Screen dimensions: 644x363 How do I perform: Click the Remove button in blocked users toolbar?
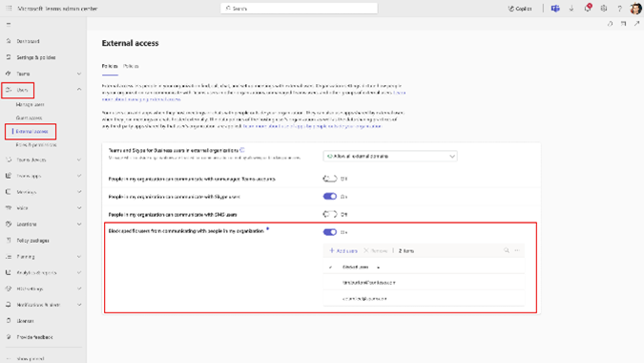376,251
